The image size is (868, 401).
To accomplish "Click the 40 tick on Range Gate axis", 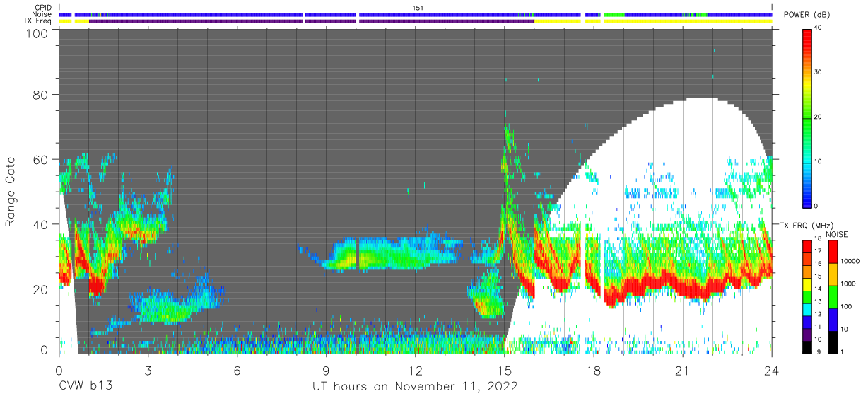I will (41, 224).
